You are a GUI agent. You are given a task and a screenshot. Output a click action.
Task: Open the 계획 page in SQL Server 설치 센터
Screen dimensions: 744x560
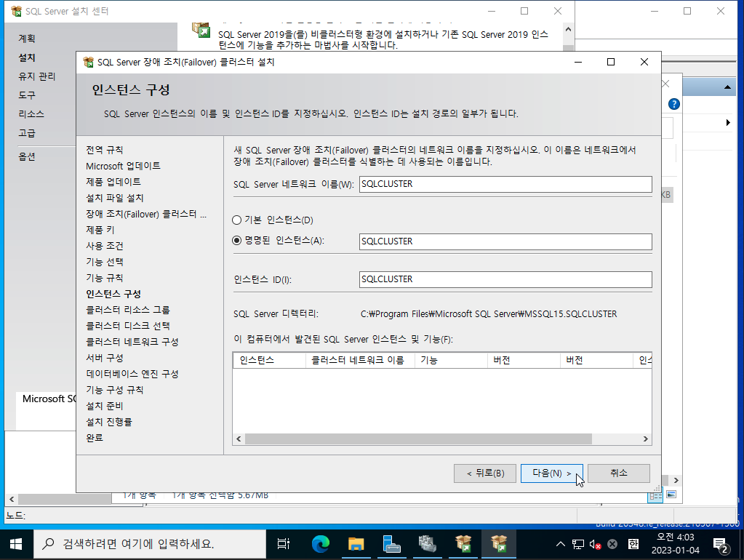(x=27, y=39)
